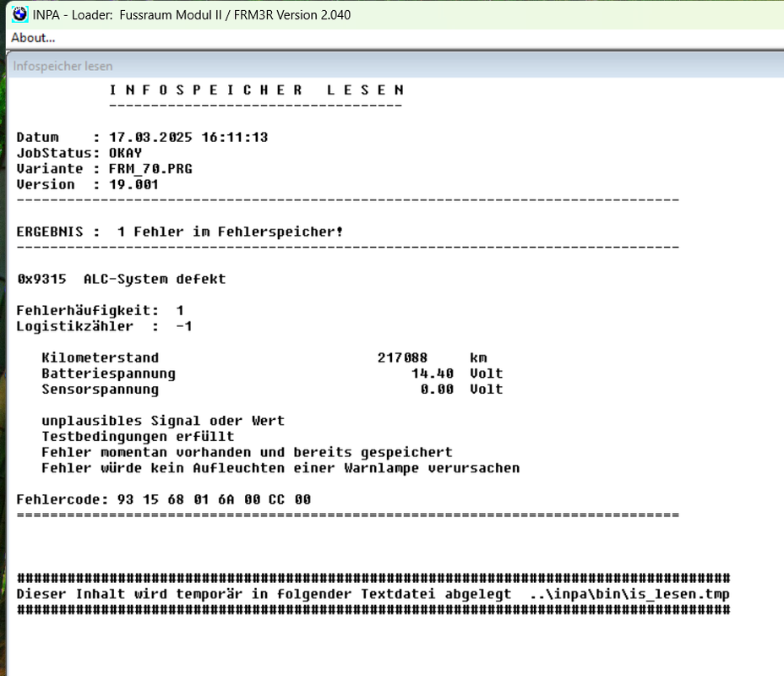
Task: Click the JobStatus value OKAY
Action: (126, 153)
